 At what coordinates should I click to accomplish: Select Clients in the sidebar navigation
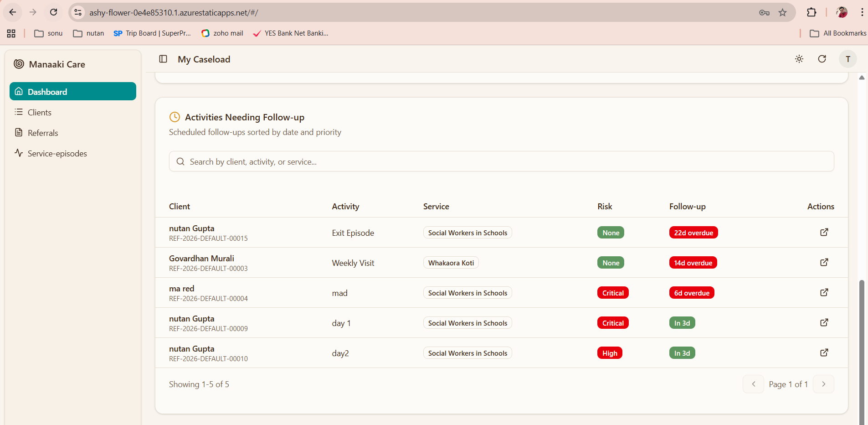tap(39, 112)
